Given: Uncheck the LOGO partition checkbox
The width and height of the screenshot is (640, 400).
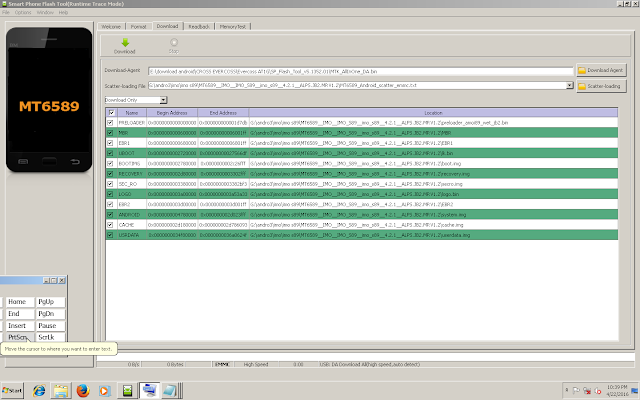Looking at the screenshot, I should point(110,194).
